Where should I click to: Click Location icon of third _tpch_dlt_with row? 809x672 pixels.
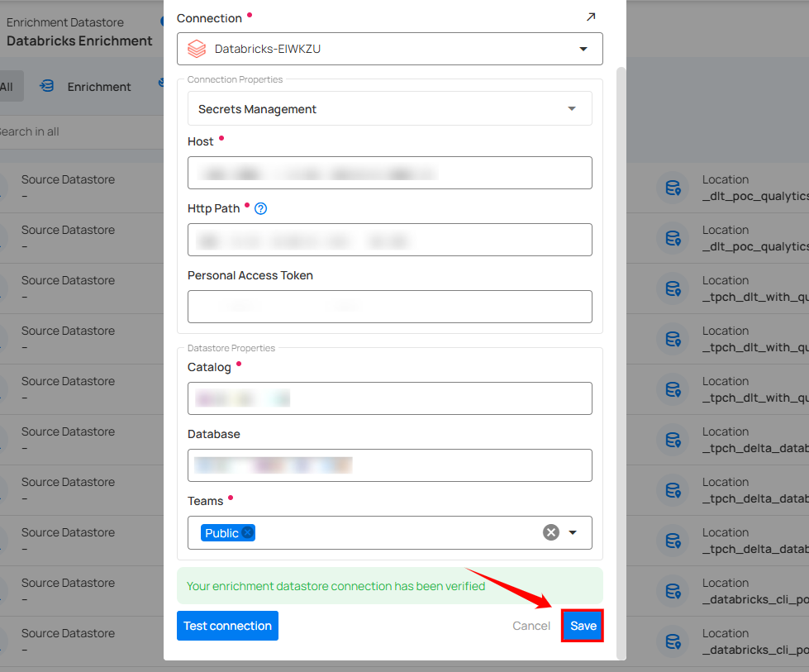point(673,389)
